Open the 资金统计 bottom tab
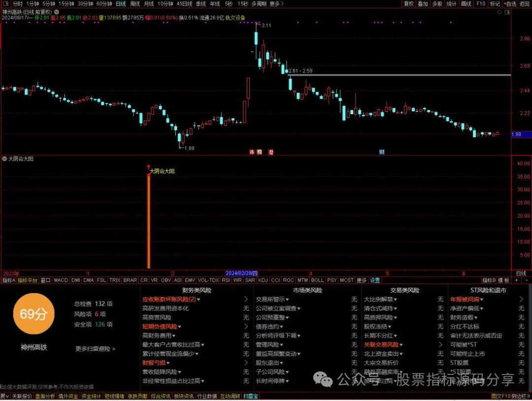 (x=91, y=396)
